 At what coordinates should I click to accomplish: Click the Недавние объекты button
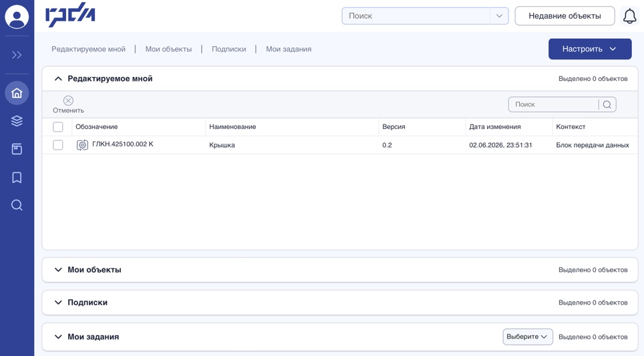(x=565, y=16)
